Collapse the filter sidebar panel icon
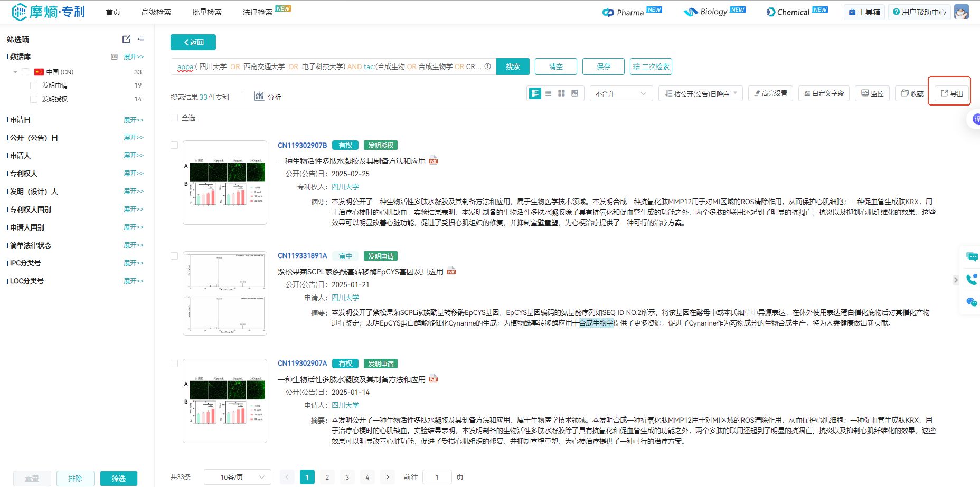 (x=140, y=39)
